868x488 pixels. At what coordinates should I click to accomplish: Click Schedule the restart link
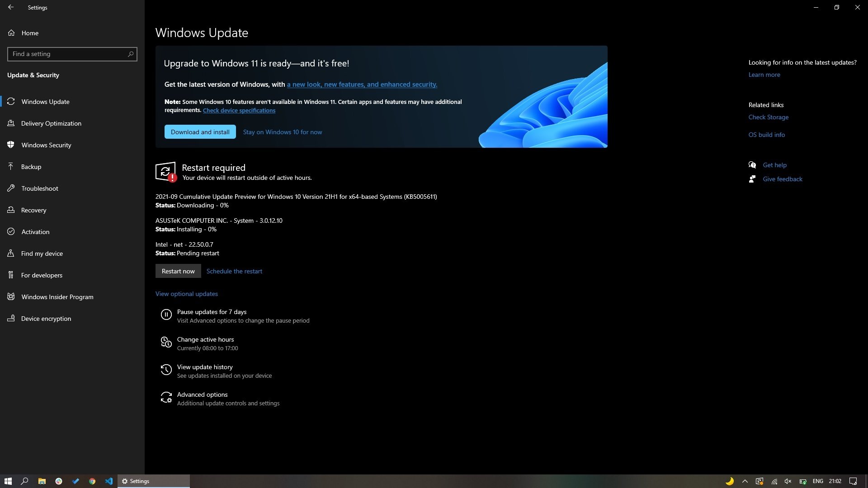234,271
